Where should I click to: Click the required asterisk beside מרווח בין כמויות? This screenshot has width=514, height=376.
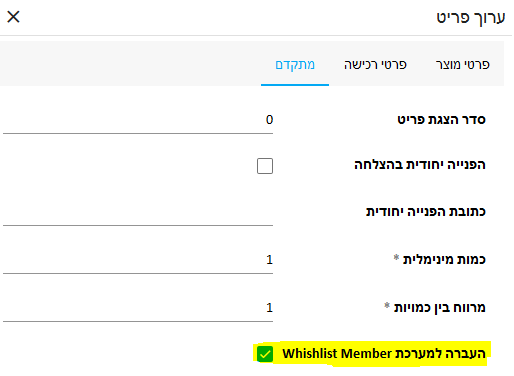pyautogui.click(x=387, y=305)
